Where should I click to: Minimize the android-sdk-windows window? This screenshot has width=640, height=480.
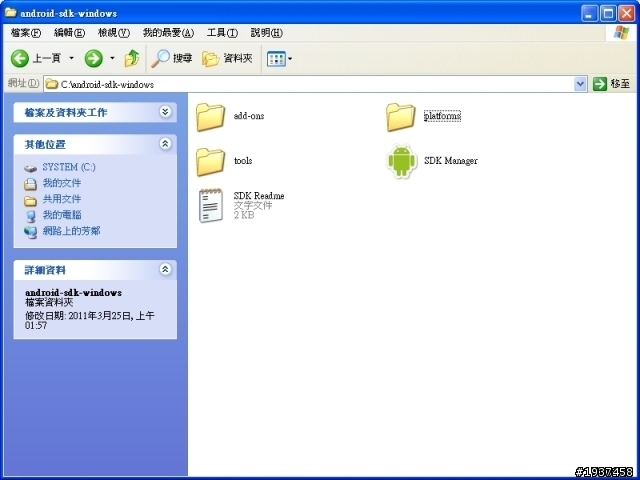pyautogui.click(x=589, y=13)
